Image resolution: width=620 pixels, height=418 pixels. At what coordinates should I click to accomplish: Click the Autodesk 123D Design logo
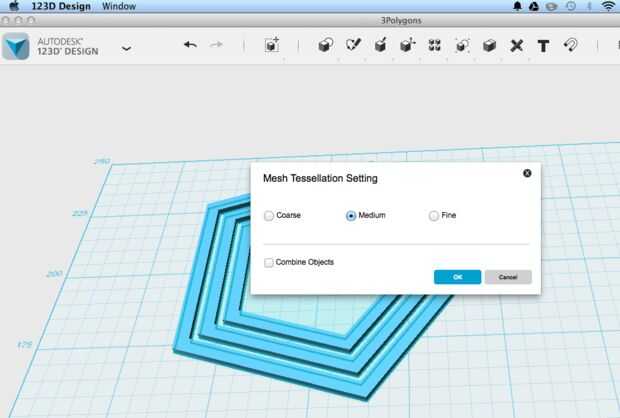click(x=16, y=47)
